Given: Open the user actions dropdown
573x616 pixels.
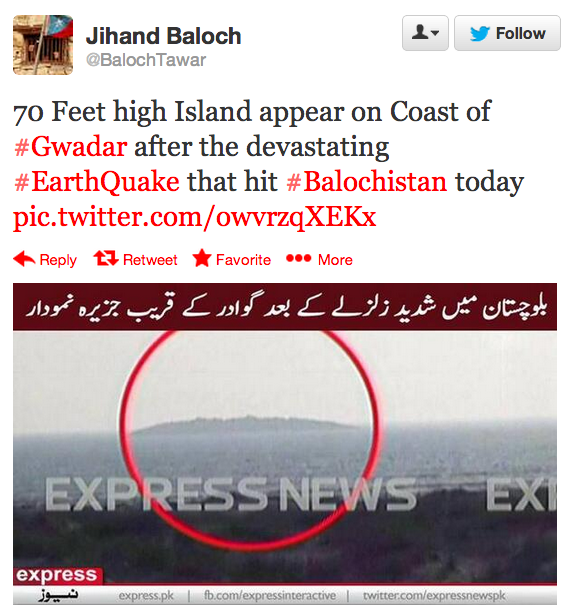Looking at the screenshot, I should pyautogui.click(x=425, y=33).
